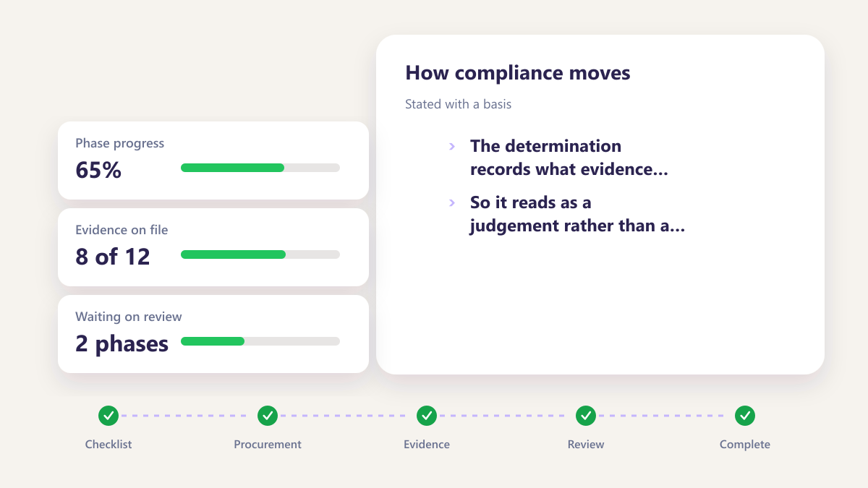
Task: Select the Procurement step label
Action: pyautogui.click(x=268, y=445)
